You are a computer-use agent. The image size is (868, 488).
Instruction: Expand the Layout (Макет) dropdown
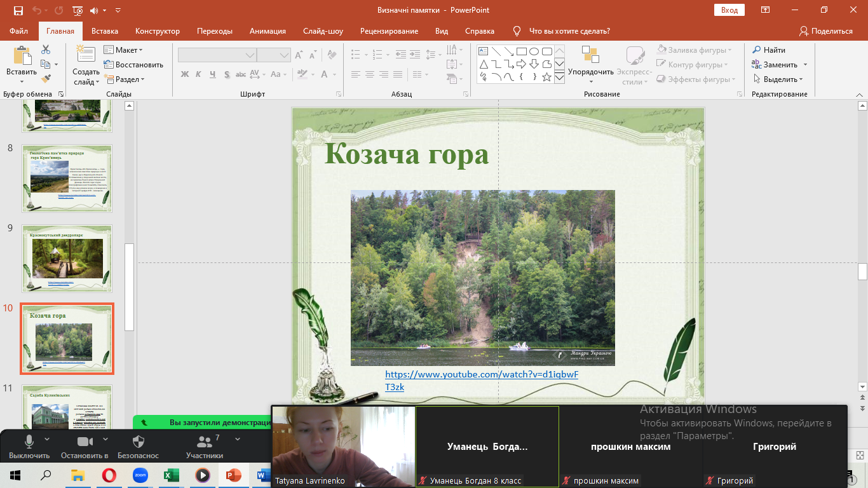pos(128,50)
